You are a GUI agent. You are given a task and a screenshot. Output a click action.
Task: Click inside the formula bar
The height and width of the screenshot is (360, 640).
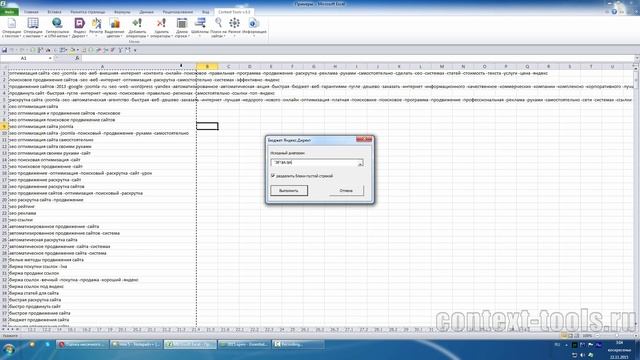[357, 58]
